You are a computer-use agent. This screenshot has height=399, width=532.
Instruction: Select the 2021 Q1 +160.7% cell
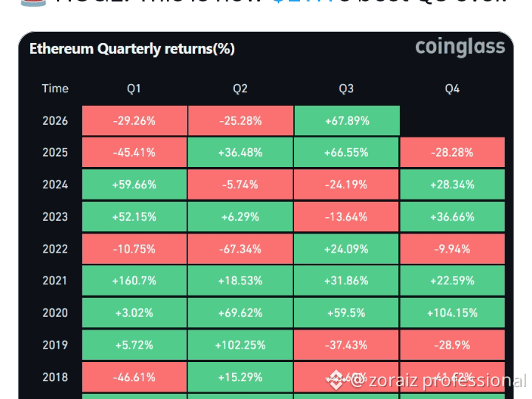click(134, 281)
